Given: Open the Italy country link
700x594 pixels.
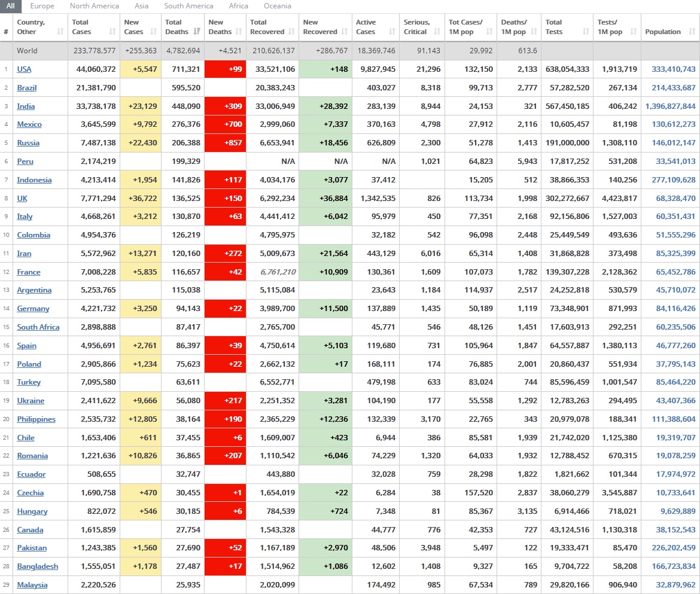Looking at the screenshot, I should [x=25, y=217].
